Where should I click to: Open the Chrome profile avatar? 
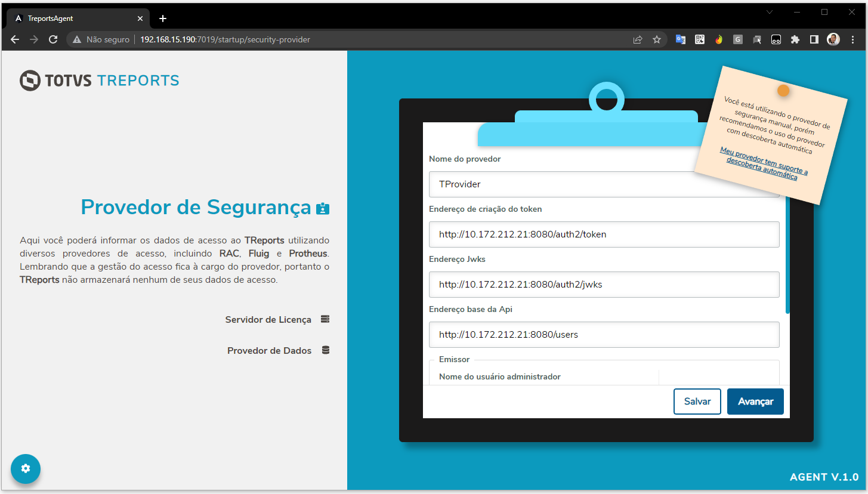pos(833,40)
